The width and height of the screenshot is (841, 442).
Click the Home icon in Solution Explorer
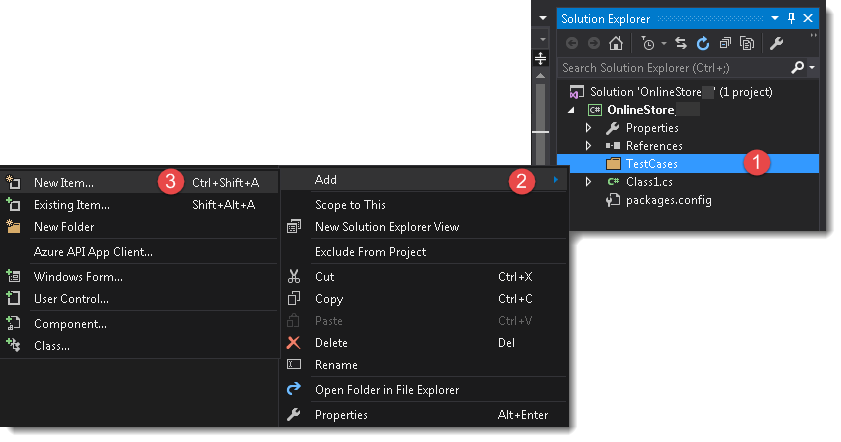[x=616, y=43]
